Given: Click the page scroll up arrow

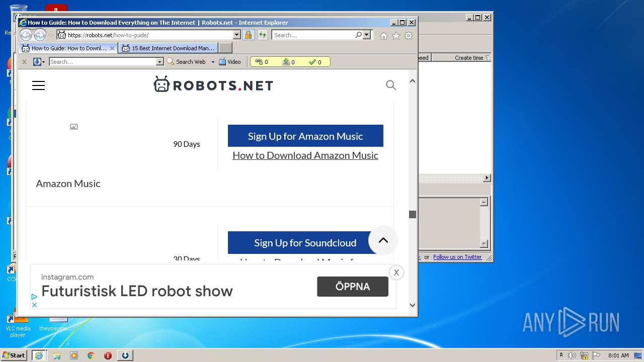Looking at the screenshot, I should (413, 81).
